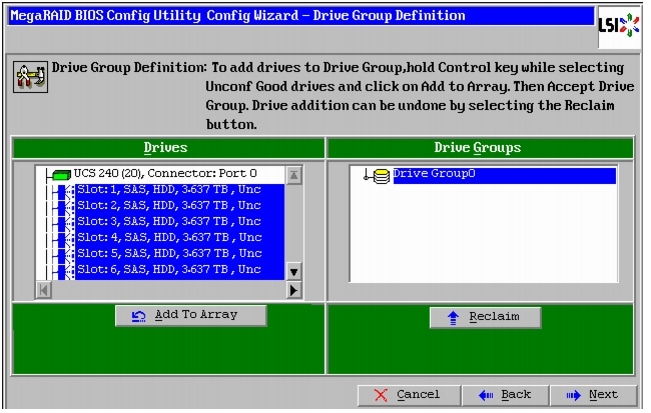Select Slot: 5 SAS HDD drive row
The height and width of the screenshot is (413, 651).
pyautogui.click(x=180, y=253)
